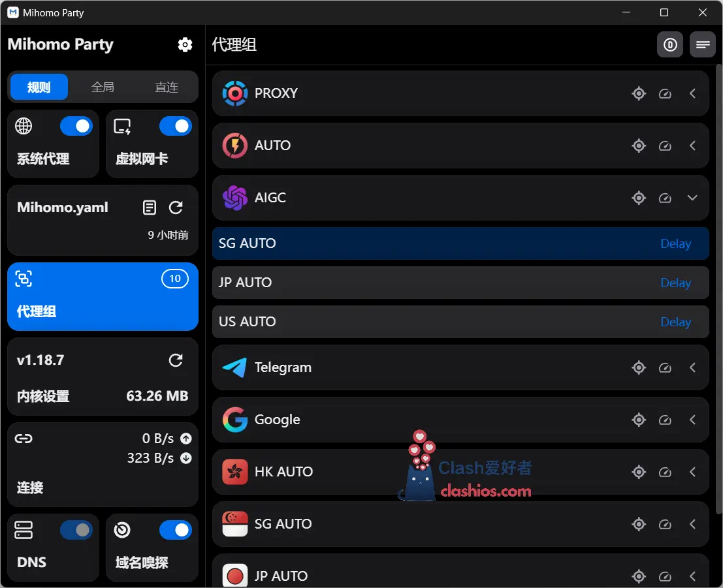
Task: Click the list view icon at the top right
Action: 703,44
